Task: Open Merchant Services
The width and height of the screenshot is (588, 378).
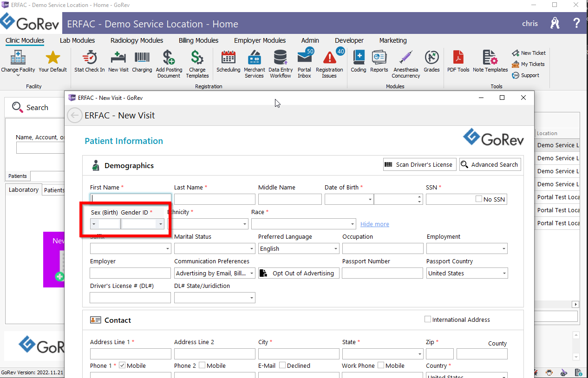Action: [x=254, y=64]
